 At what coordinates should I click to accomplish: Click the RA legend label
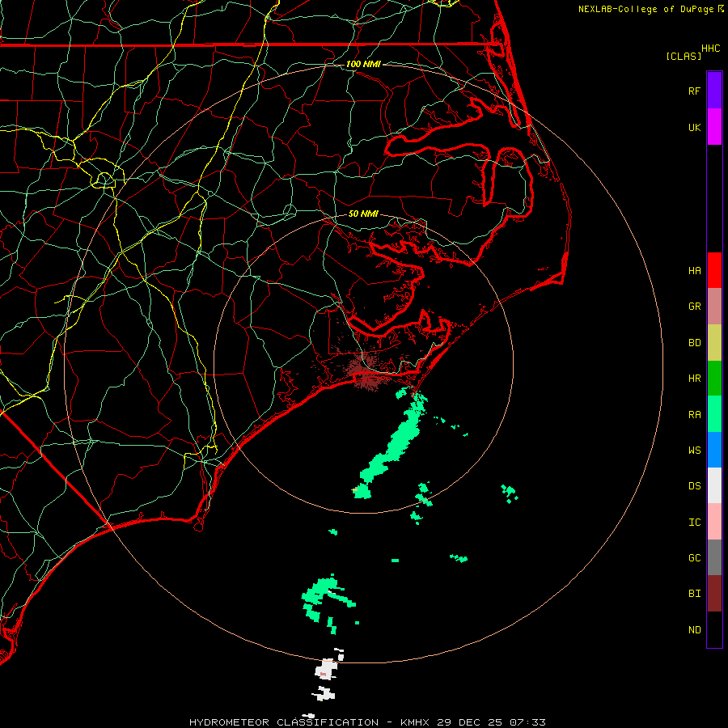click(694, 415)
